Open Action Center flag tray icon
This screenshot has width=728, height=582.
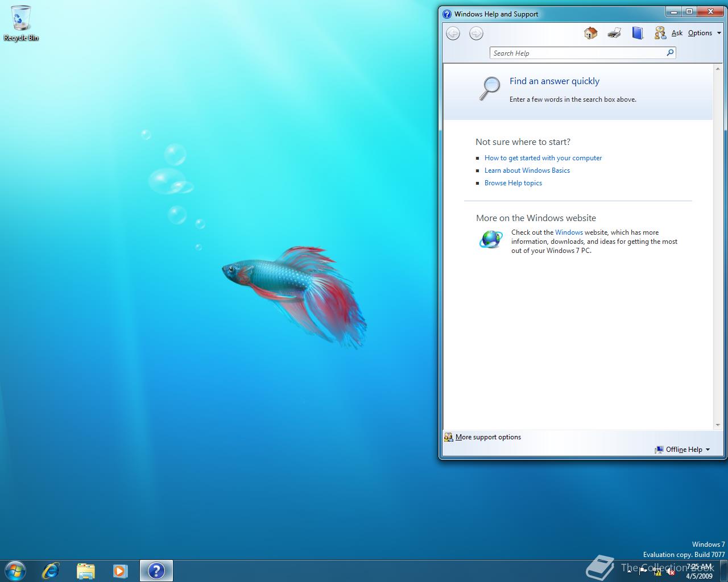[643, 572]
